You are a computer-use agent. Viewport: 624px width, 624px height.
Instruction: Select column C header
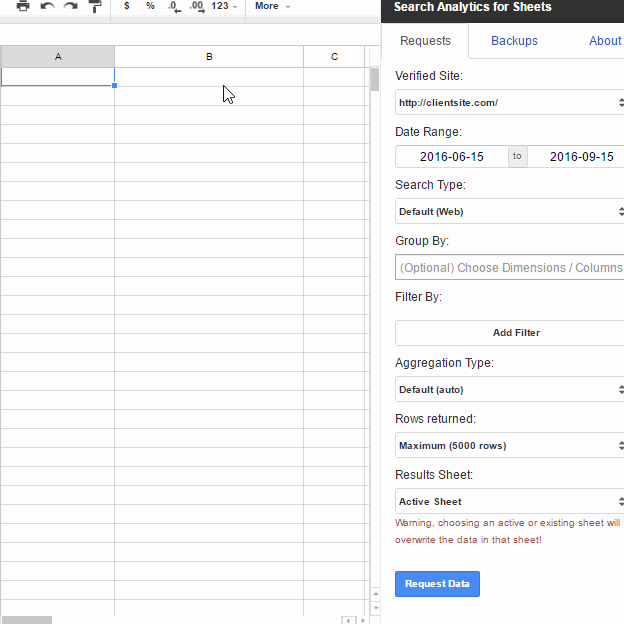point(334,57)
